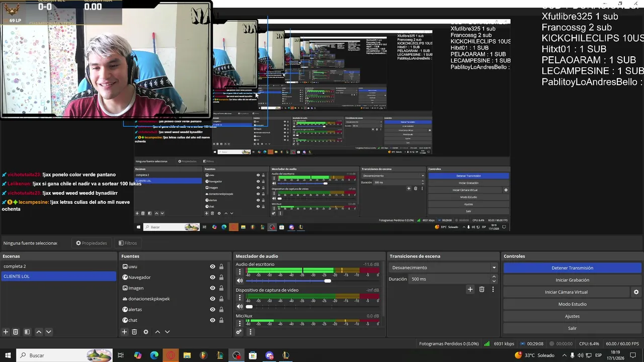Click Iniciar Cámara Virtual button
The width and height of the screenshot is (644, 362).
point(566,292)
